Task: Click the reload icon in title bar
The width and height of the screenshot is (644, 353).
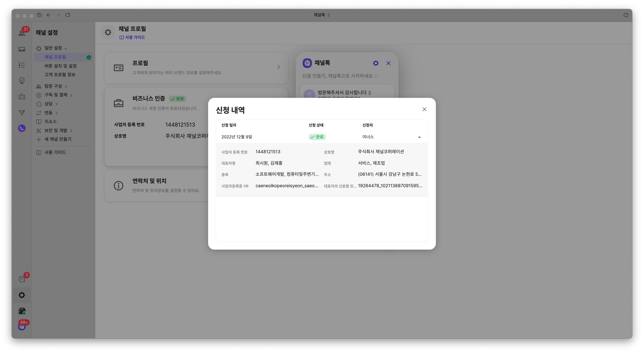Action: [x=68, y=15]
